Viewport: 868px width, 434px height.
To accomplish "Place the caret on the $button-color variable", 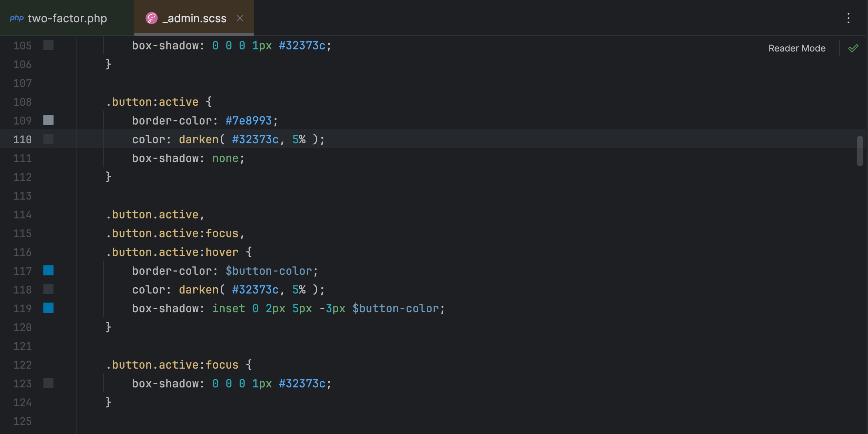I will pos(270,271).
